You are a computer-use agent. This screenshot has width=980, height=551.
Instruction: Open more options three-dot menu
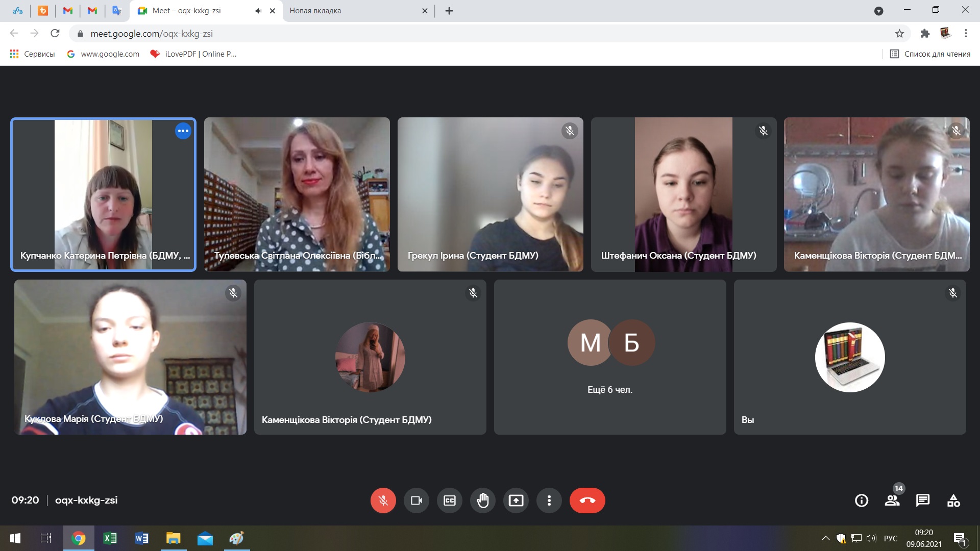(549, 500)
